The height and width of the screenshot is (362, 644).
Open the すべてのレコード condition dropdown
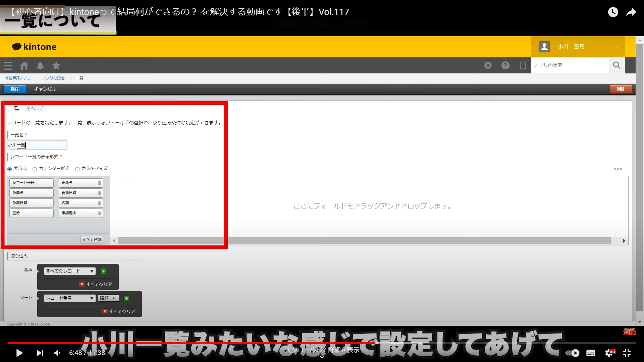pos(70,271)
